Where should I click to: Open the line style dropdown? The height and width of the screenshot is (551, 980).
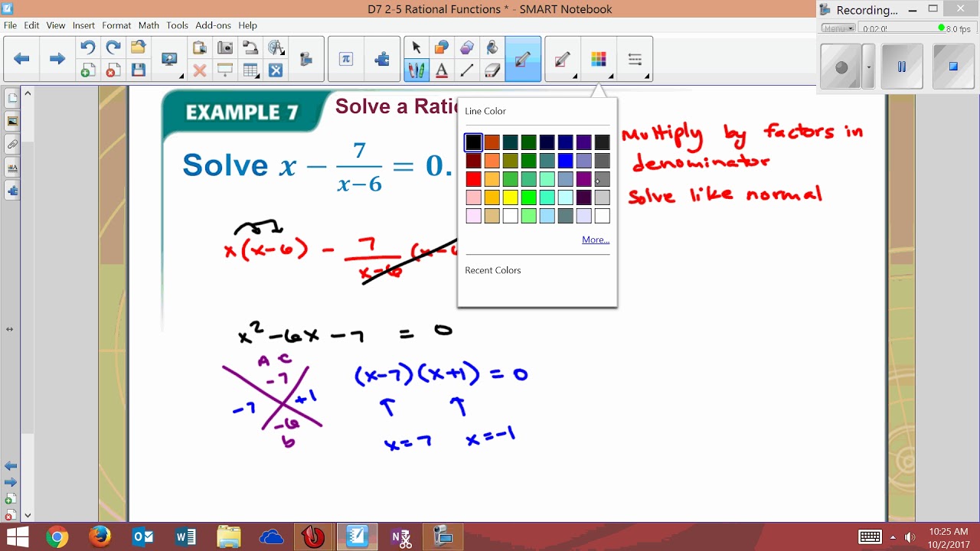click(x=635, y=59)
